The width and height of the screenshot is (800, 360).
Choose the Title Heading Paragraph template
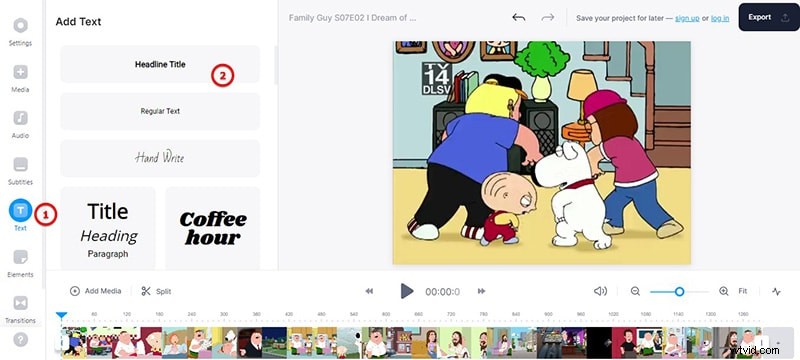[x=108, y=228]
